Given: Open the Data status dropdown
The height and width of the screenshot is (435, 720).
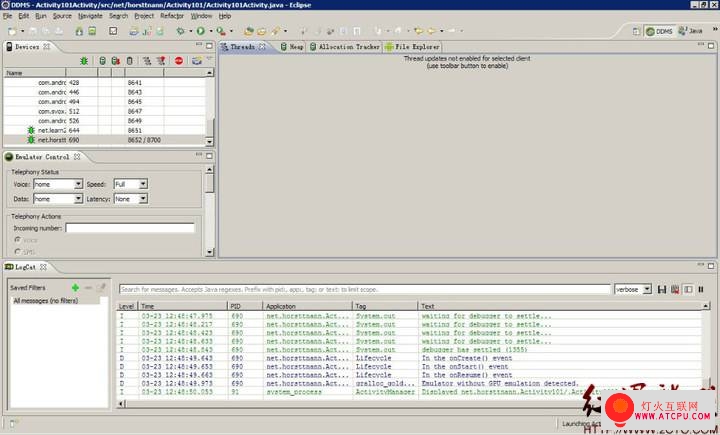Looking at the screenshot, I should point(78,199).
